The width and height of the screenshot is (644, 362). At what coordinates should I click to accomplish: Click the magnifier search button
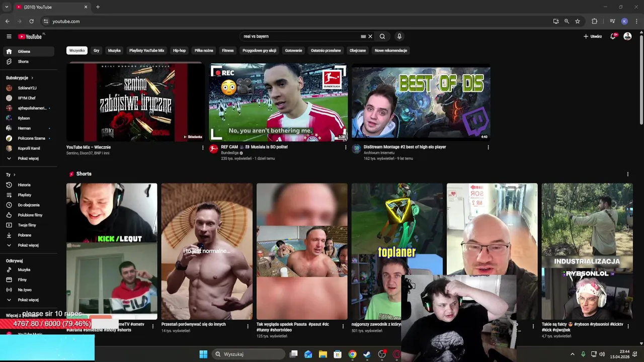pyautogui.click(x=382, y=36)
